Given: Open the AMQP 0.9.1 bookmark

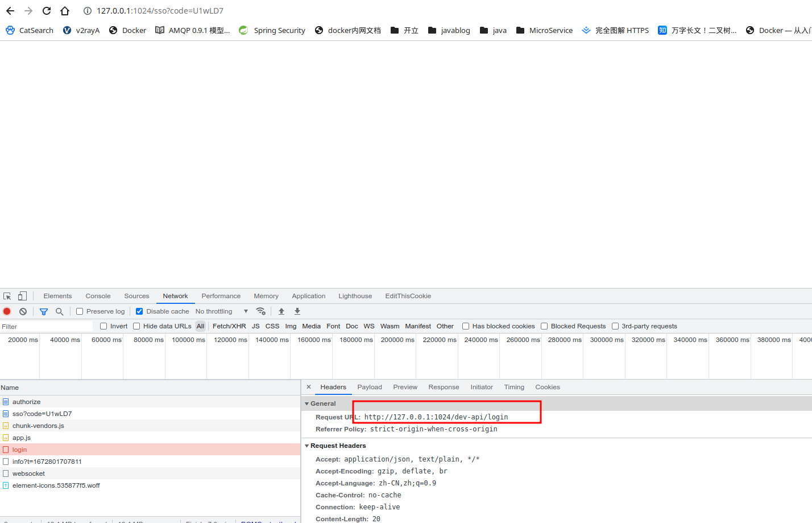Looking at the screenshot, I should coord(193,30).
